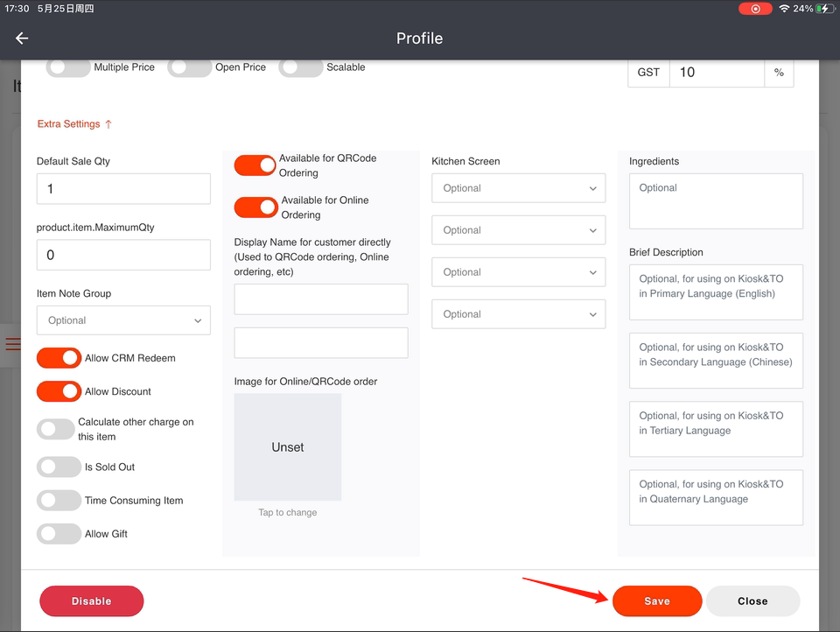Open the first Kitchen Screen dropdown
This screenshot has width=840, height=632.
(518, 188)
